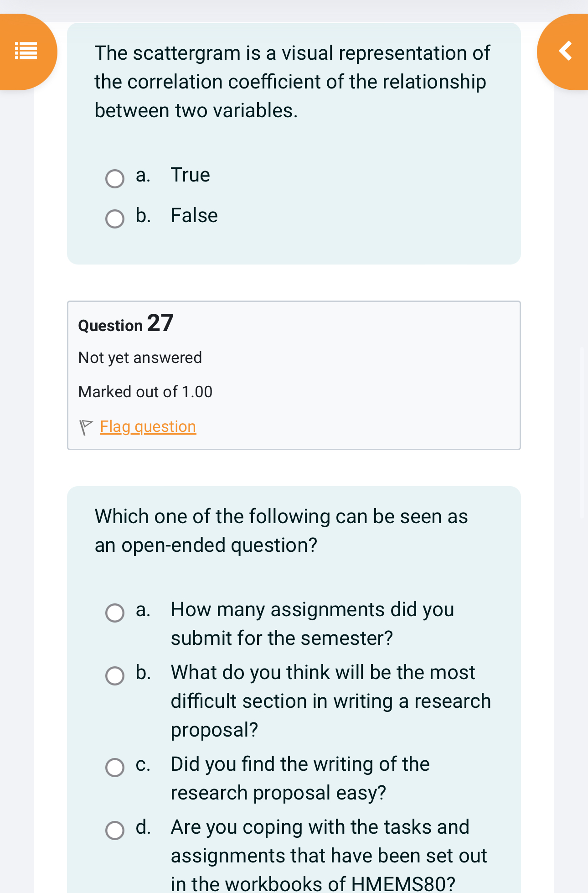Click the 'False' answer label text
Screen dimensions: 588x893
coord(194,216)
